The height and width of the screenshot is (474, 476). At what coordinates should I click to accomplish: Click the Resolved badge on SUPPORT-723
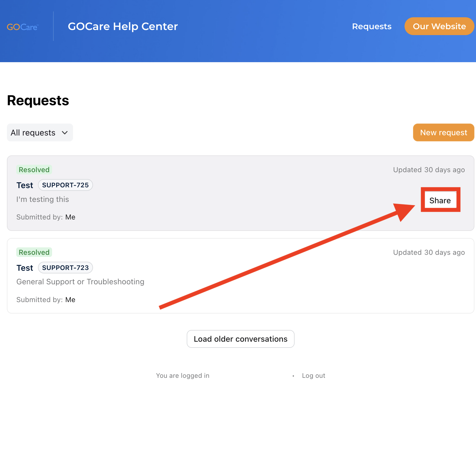[34, 252]
